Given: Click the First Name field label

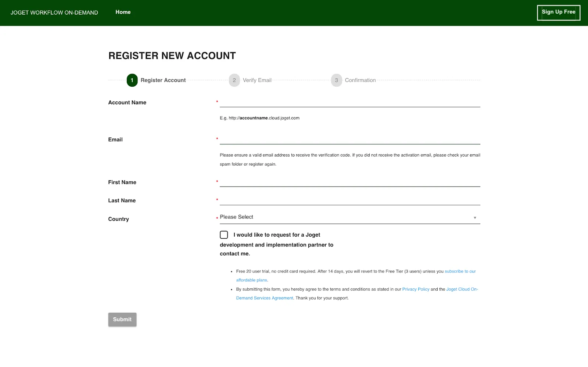Looking at the screenshot, I should pos(122,182).
